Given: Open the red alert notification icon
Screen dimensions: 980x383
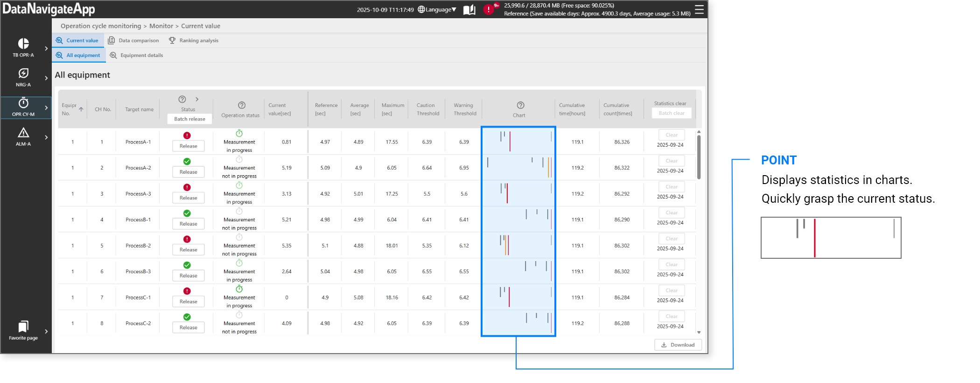Looking at the screenshot, I should coord(488,10).
